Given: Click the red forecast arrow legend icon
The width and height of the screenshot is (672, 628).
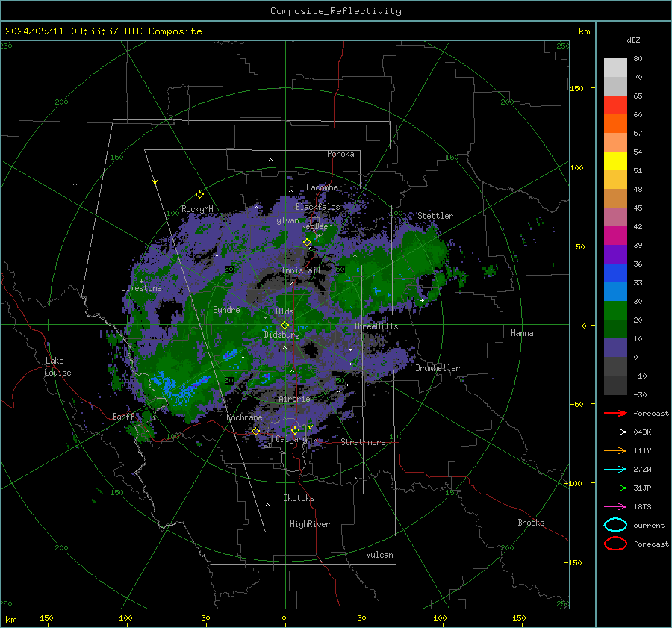Looking at the screenshot, I should point(615,413).
